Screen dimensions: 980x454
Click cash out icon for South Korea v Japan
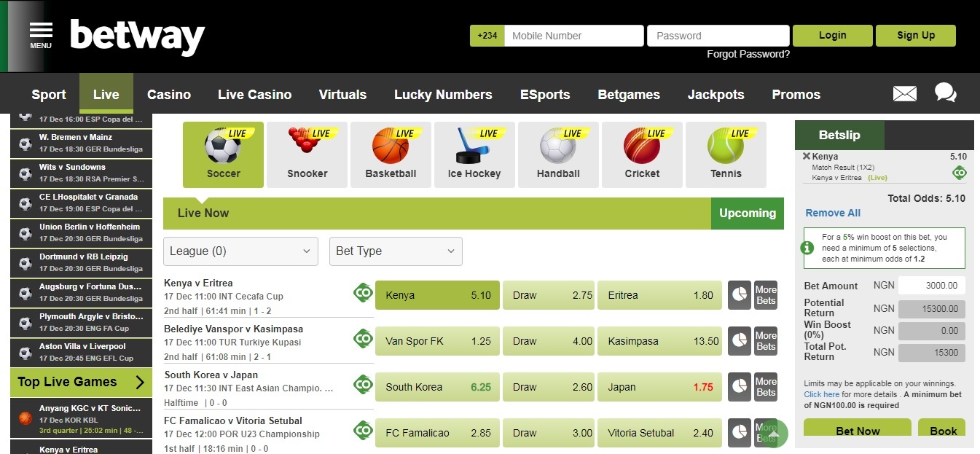click(363, 385)
